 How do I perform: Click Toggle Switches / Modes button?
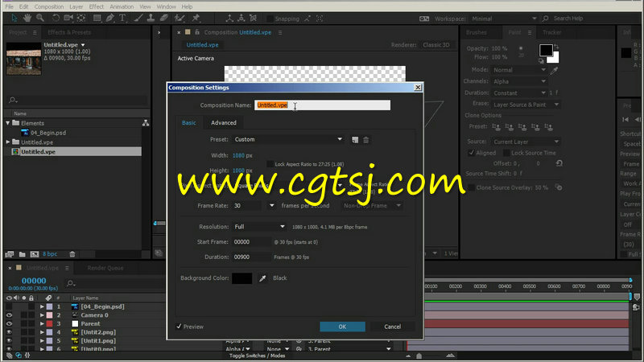pyautogui.click(x=257, y=356)
